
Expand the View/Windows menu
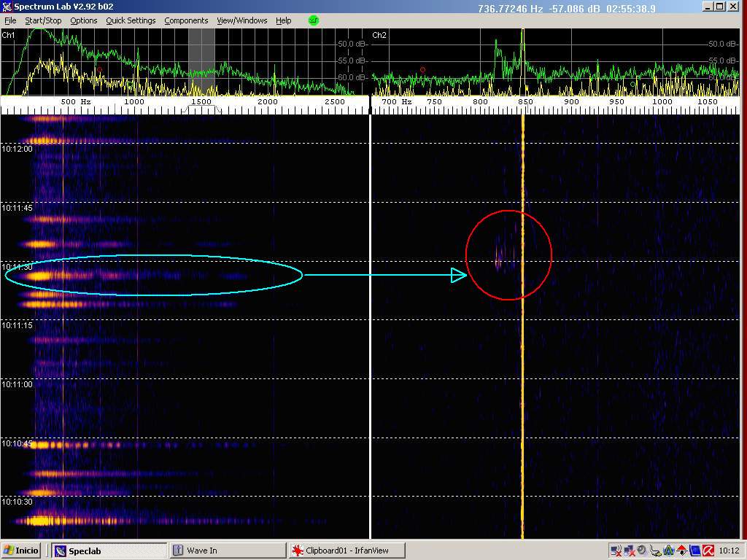coord(242,20)
